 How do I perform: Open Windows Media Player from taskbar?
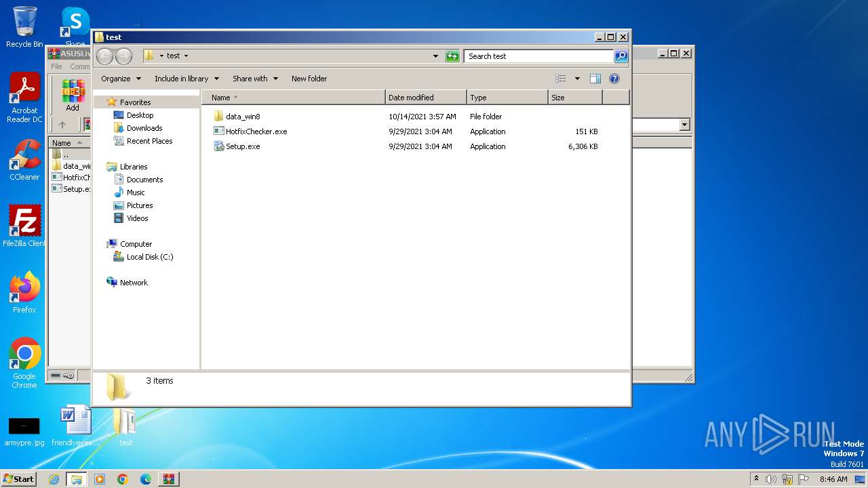click(x=100, y=479)
